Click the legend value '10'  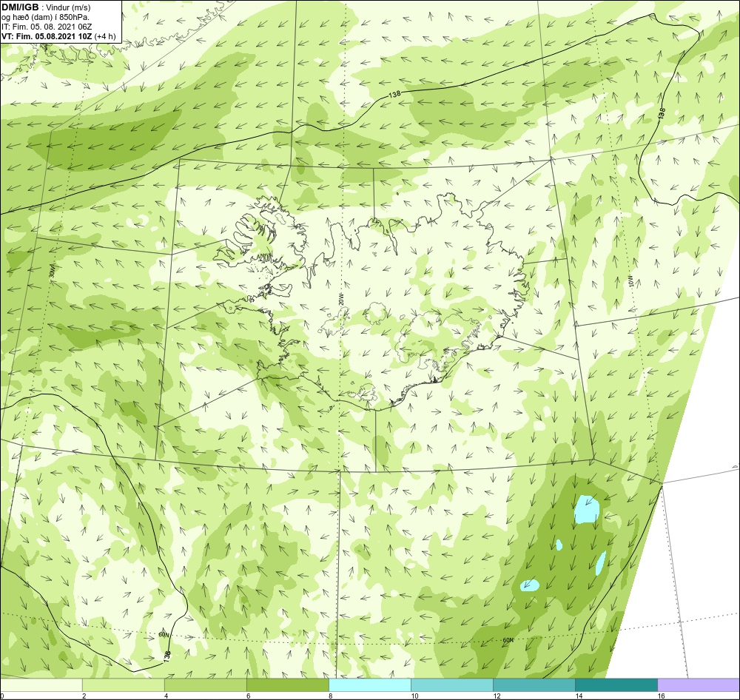coord(414,696)
